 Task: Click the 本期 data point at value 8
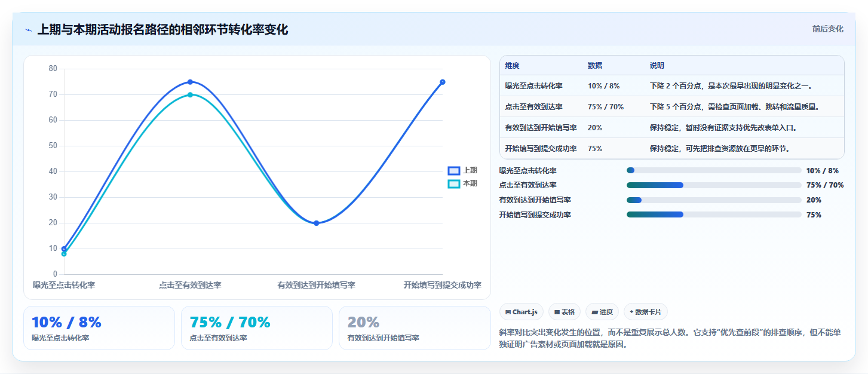point(64,254)
